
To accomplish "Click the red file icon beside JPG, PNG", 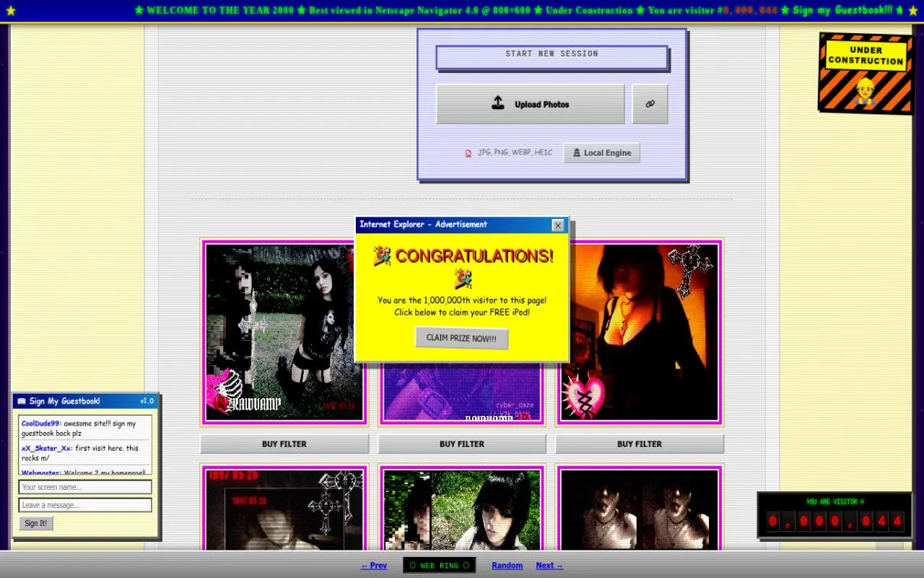I will 468,153.
